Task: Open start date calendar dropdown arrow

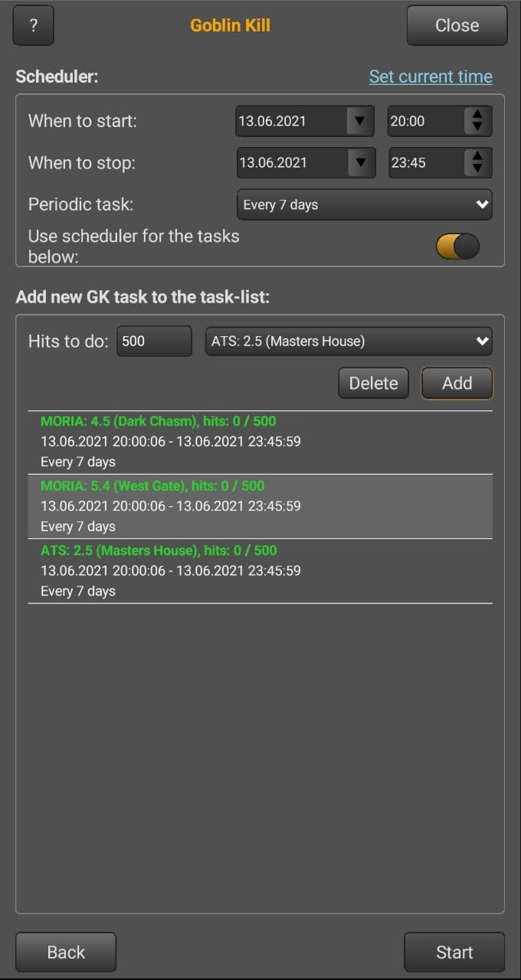Action: (359, 121)
